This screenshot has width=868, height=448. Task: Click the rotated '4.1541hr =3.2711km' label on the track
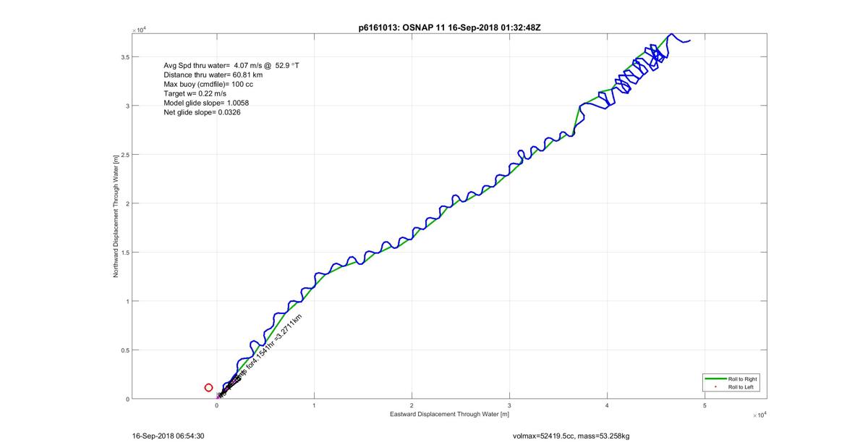click(x=278, y=340)
